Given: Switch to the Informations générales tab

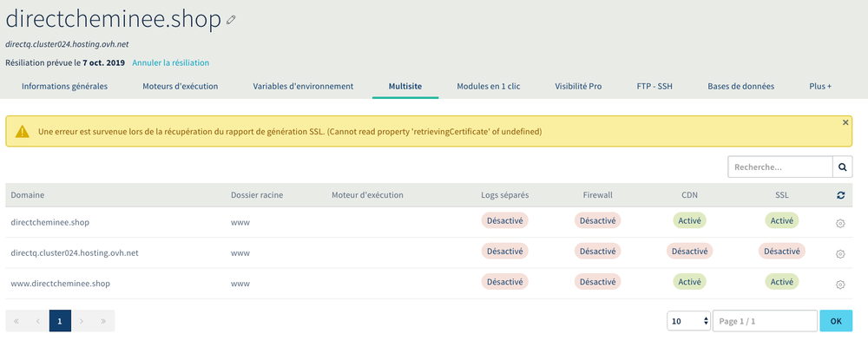Looking at the screenshot, I should click(x=64, y=87).
